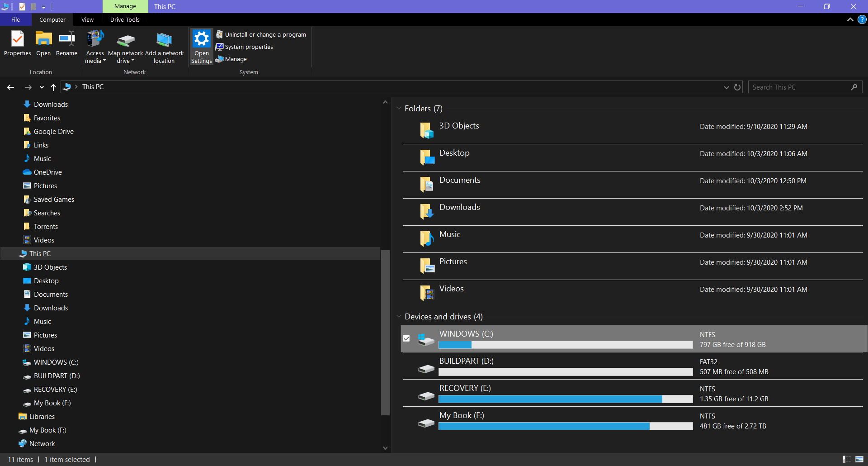Click My Book (F:) usage bar
Screen dimensions: 868x466
(x=566, y=426)
